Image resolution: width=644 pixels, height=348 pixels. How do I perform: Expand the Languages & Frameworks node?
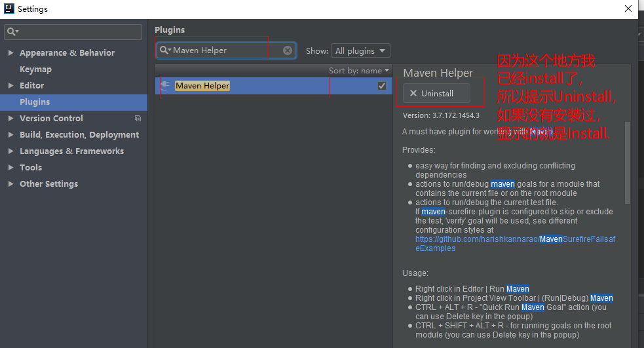[x=10, y=151]
